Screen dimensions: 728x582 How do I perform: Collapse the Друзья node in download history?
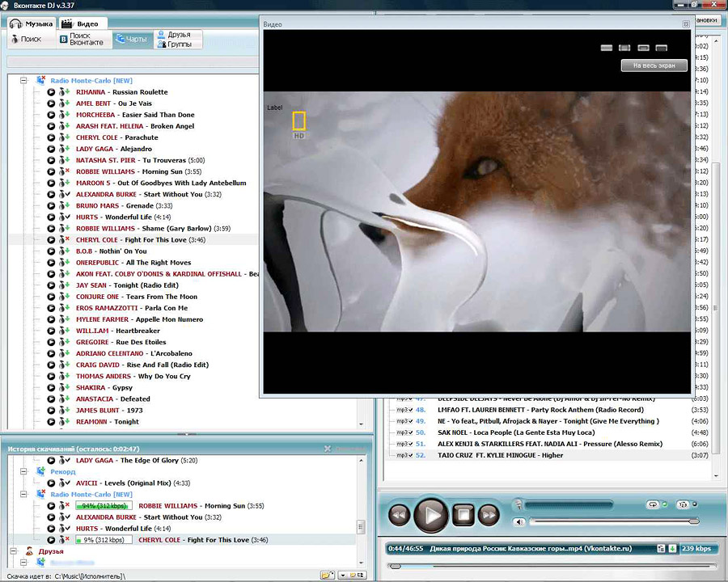(x=12, y=551)
